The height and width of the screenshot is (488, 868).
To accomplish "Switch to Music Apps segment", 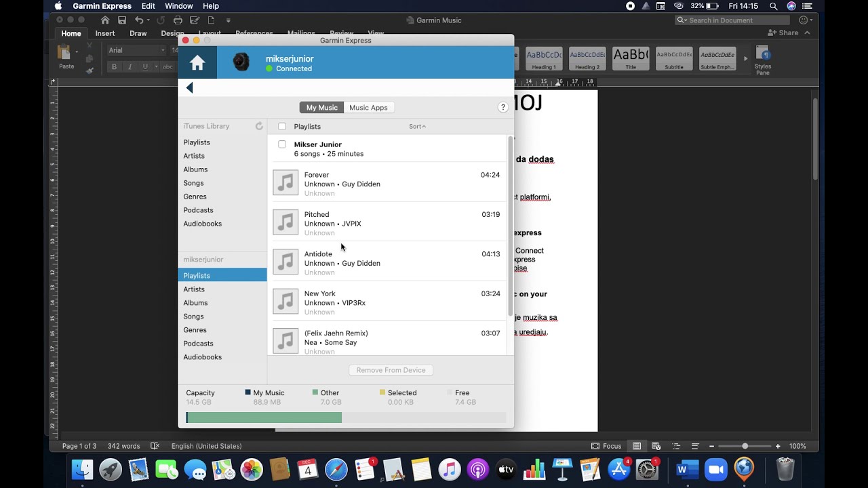I will 368,107.
